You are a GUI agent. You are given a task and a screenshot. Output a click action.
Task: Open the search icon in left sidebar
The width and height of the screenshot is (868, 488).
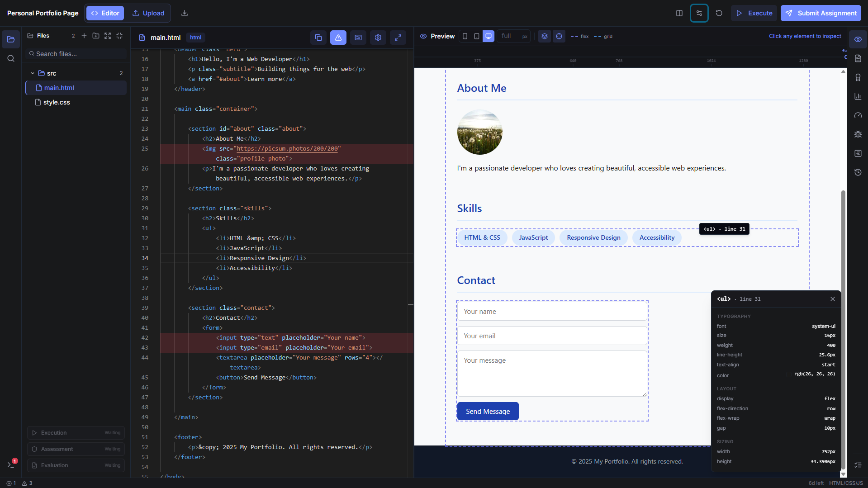pyautogui.click(x=11, y=58)
